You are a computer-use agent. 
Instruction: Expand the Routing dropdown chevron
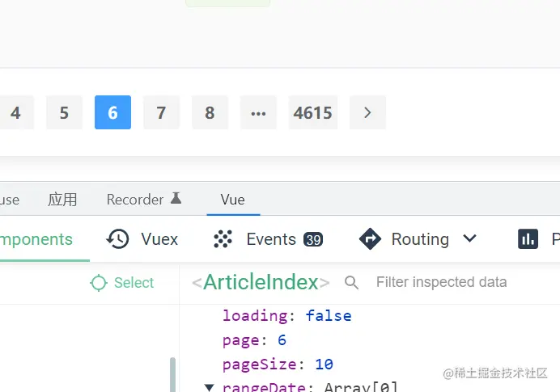(x=469, y=239)
